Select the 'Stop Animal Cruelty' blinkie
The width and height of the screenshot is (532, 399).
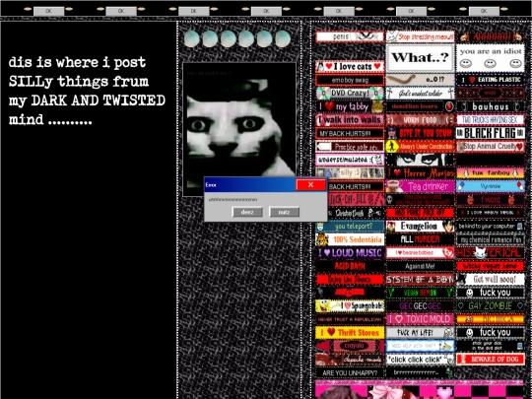coord(491,146)
